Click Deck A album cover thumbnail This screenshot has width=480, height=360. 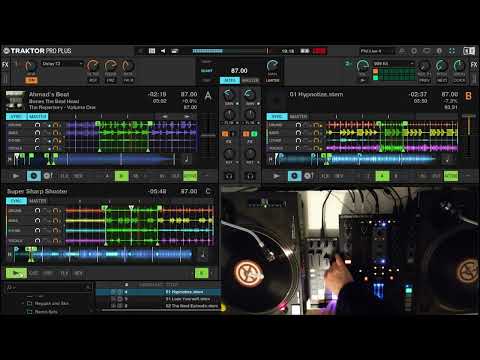[x=15, y=100]
